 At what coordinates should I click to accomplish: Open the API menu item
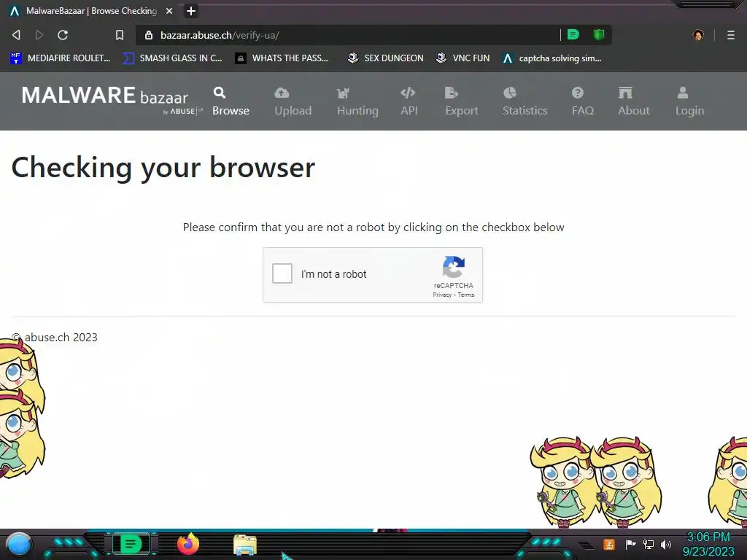(409, 101)
